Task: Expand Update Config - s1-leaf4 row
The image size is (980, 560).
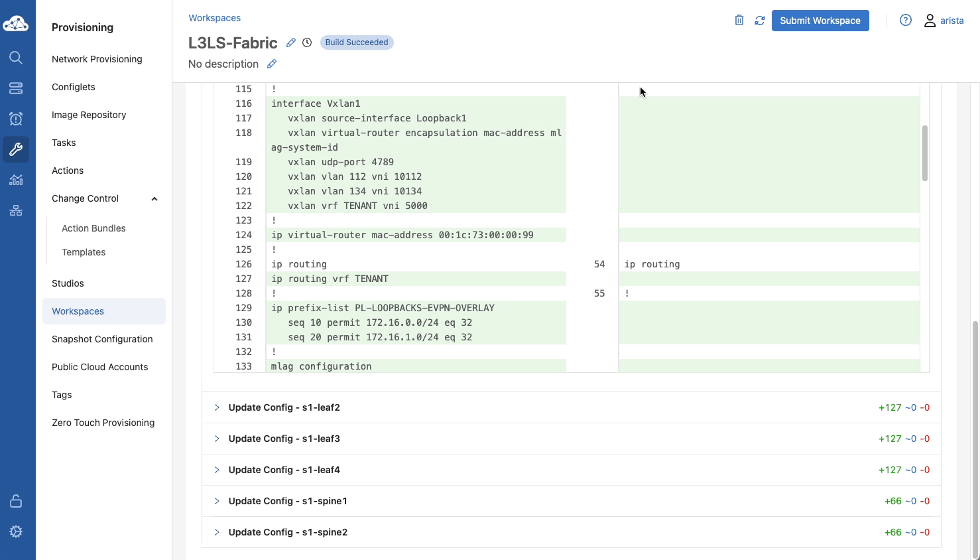Action: [x=217, y=470]
